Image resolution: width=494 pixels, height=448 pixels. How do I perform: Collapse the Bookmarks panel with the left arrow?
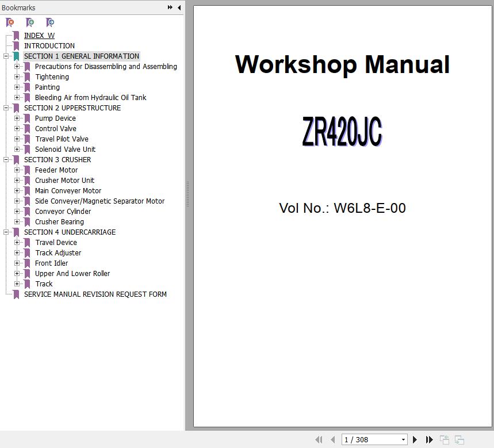[179, 7]
